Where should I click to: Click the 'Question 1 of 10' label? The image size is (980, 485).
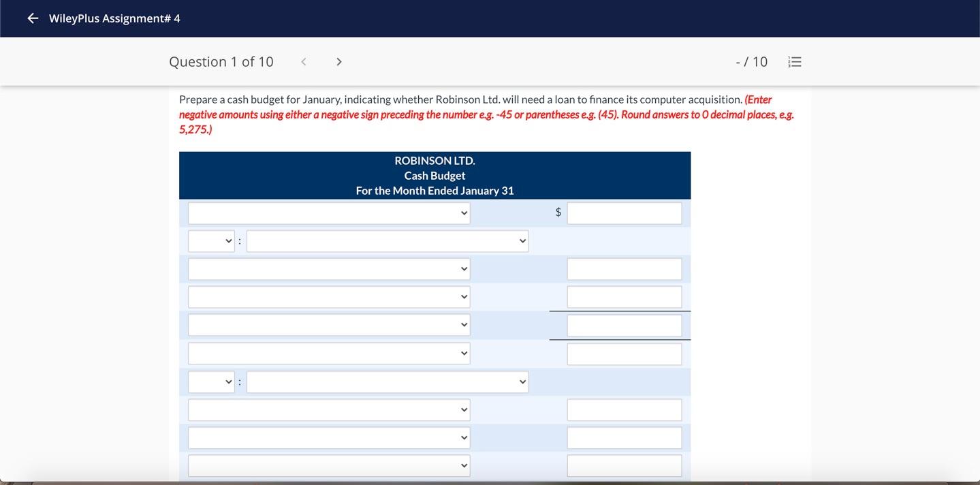click(221, 60)
